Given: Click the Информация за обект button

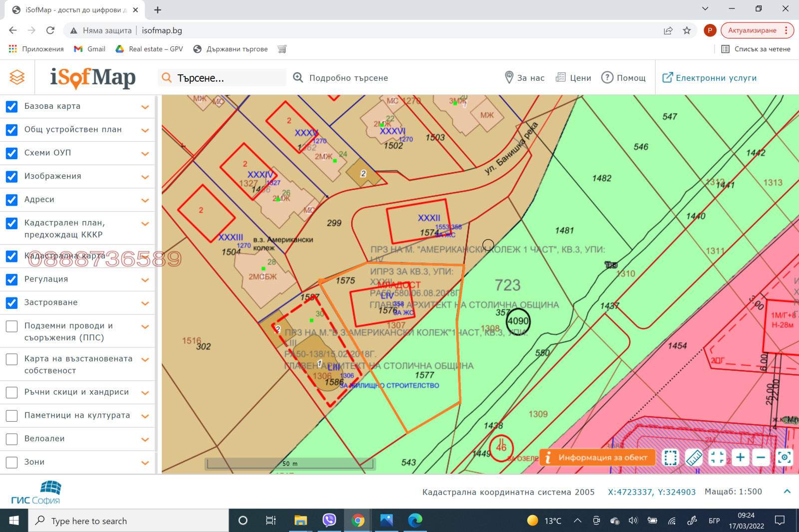Looking at the screenshot, I should coord(597,457).
